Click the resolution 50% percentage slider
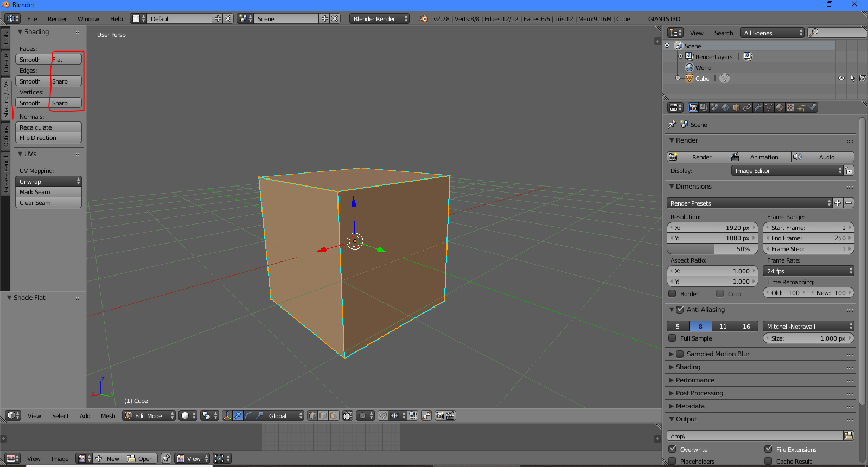 [x=712, y=249]
